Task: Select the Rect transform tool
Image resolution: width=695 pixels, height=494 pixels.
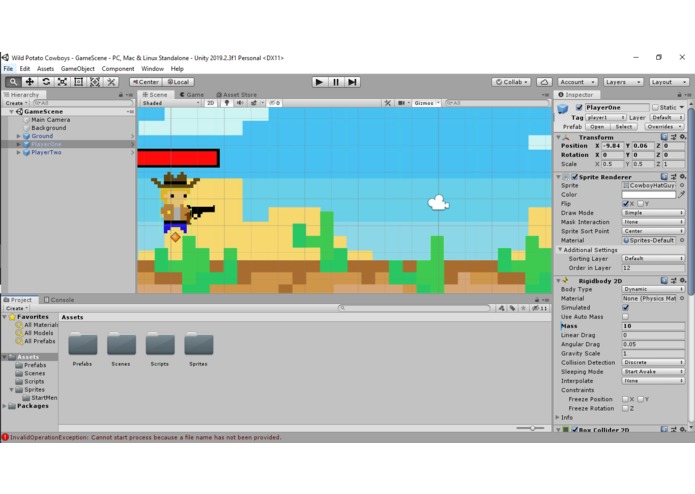Action: 78,82
